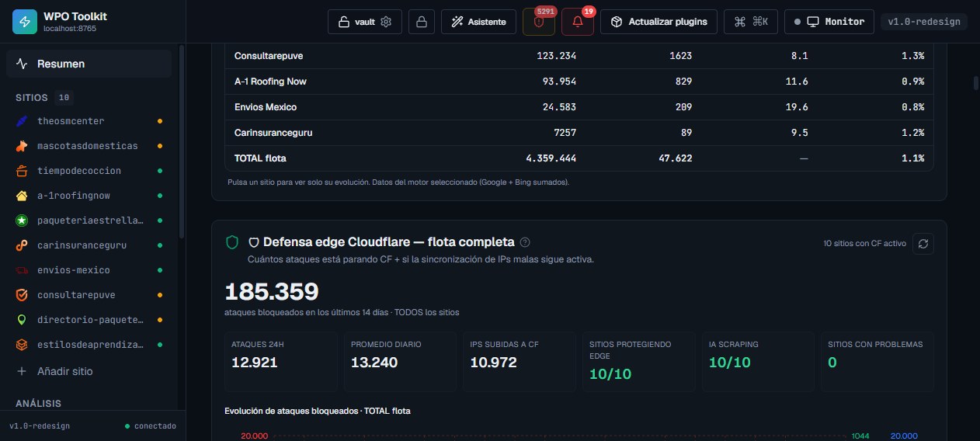Screen dimensions: 980x441
Task: Click the v1.0-redesign label in sidebar footer
Action: coord(40,426)
